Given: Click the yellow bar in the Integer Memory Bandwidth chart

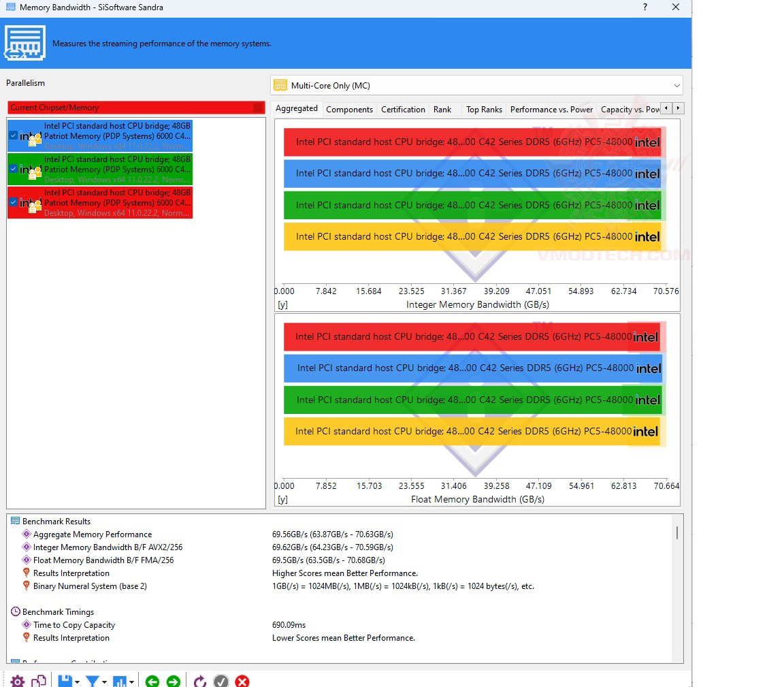Looking at the screenshot, I should tap(474, 237).
